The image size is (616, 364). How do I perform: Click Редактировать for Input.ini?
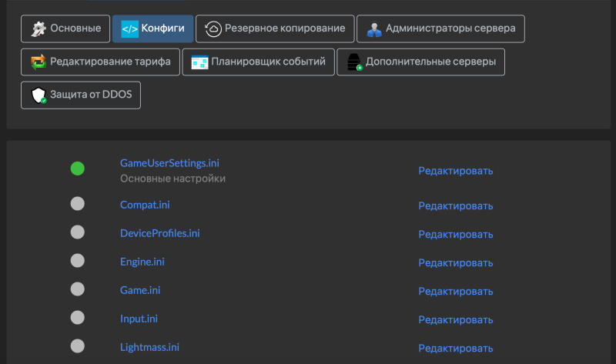455,319
